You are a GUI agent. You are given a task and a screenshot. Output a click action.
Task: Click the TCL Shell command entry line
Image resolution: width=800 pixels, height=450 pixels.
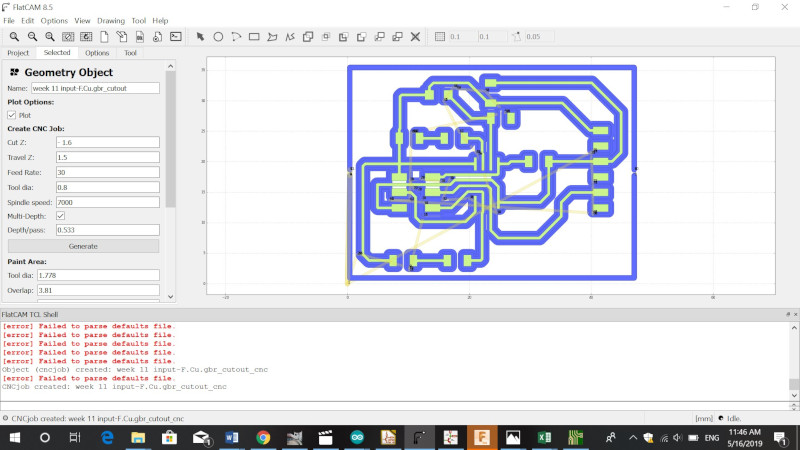[394, 406]
